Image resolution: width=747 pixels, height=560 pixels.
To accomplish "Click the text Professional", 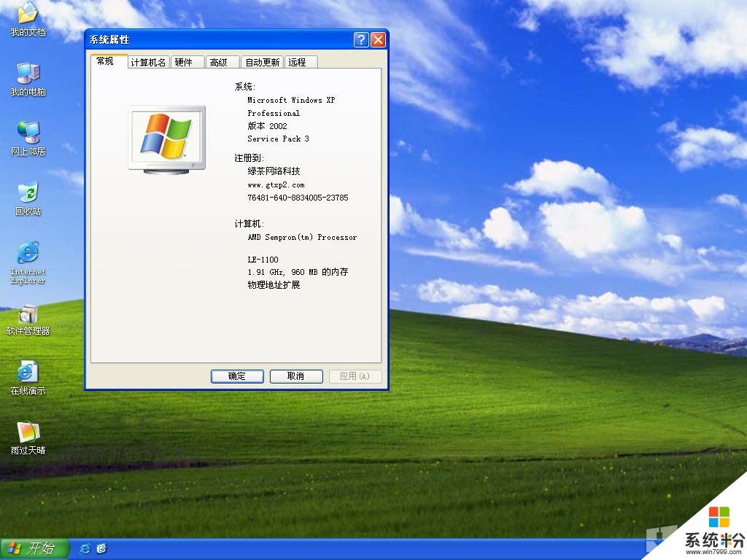I will (274, 113).
